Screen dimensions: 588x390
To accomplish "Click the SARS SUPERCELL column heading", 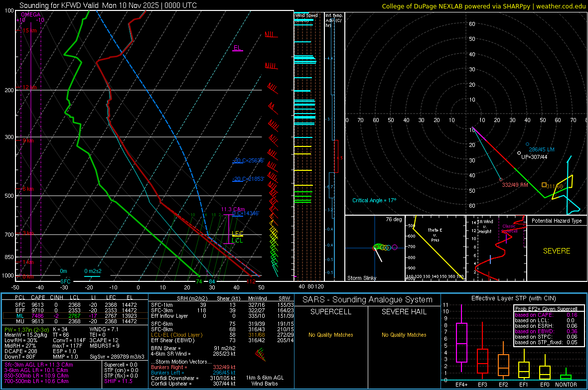I will pos(331,312).
